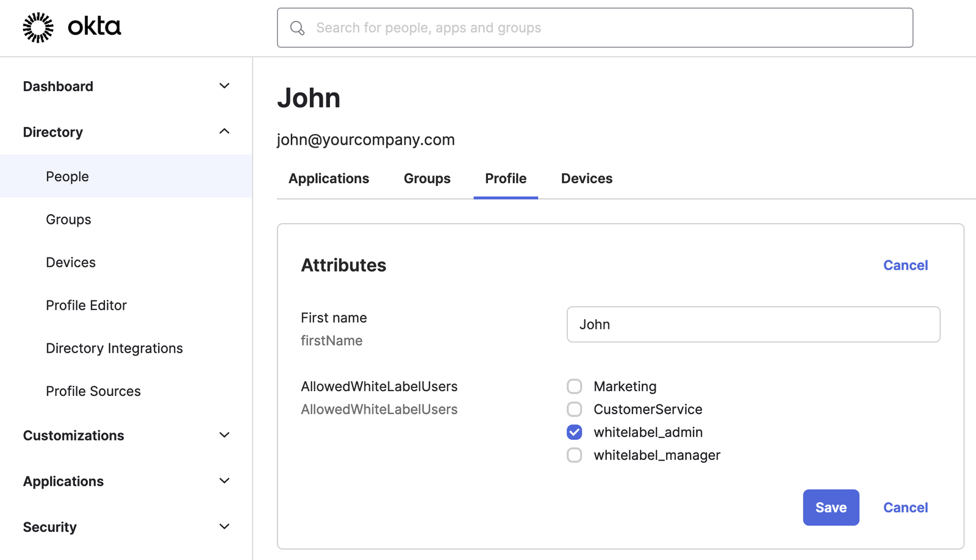
Task: Switch to John's Devices tab
Action: pos(587,179)
